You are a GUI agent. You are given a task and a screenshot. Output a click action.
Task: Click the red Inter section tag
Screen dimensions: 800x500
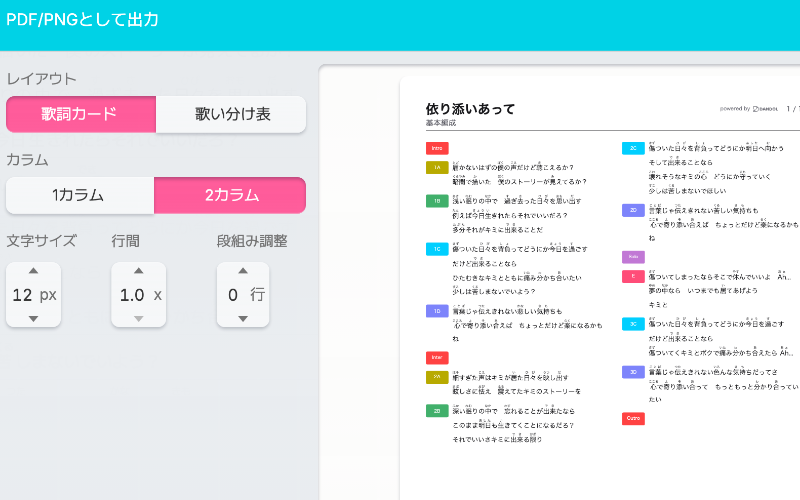tap(437, 358)
